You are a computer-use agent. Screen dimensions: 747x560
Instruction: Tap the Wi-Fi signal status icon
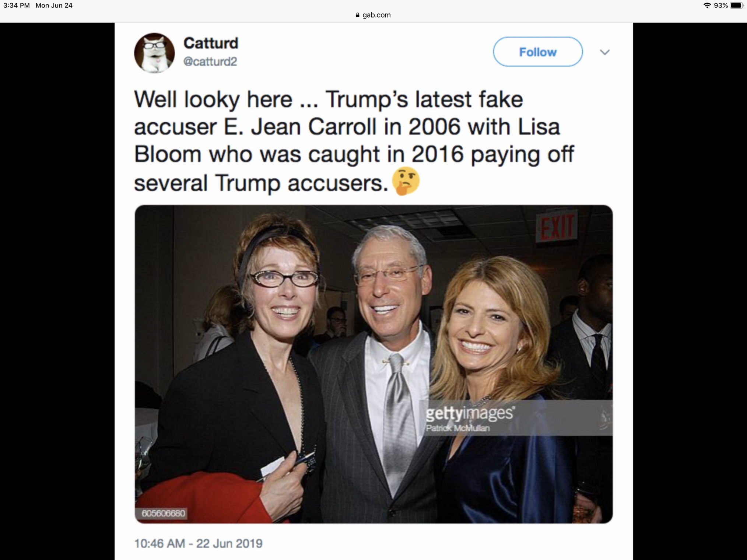point(707,6)
